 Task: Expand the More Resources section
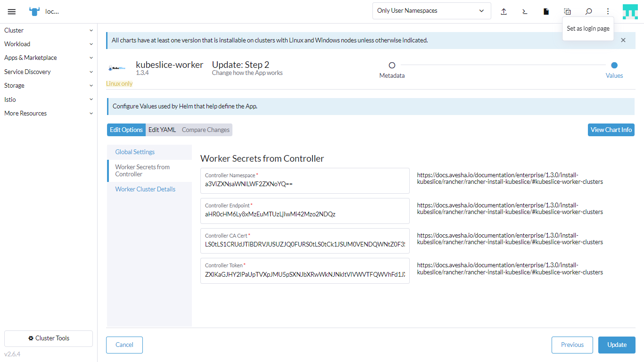(49, 113)
